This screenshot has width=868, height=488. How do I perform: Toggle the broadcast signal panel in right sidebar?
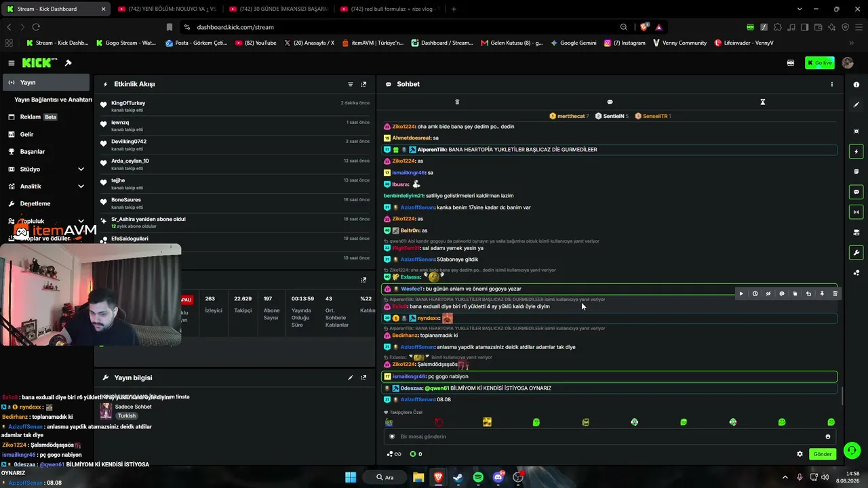[856, 212]
